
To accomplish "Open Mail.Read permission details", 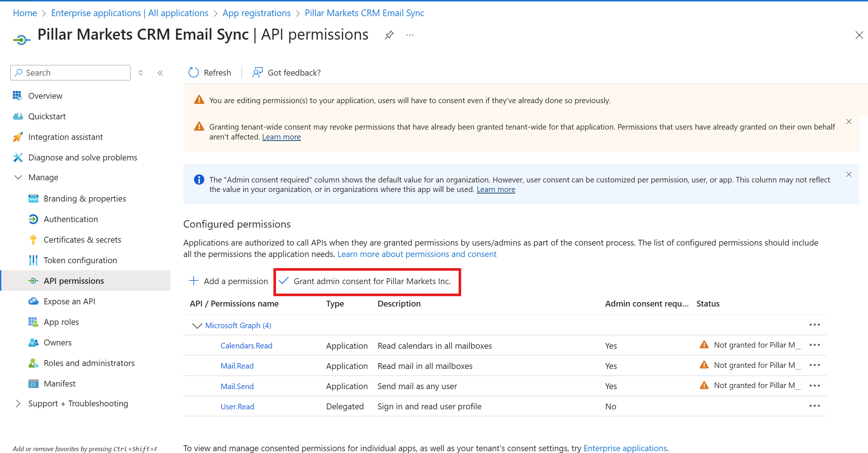I will pyautogui.click(x=237, y=366).
